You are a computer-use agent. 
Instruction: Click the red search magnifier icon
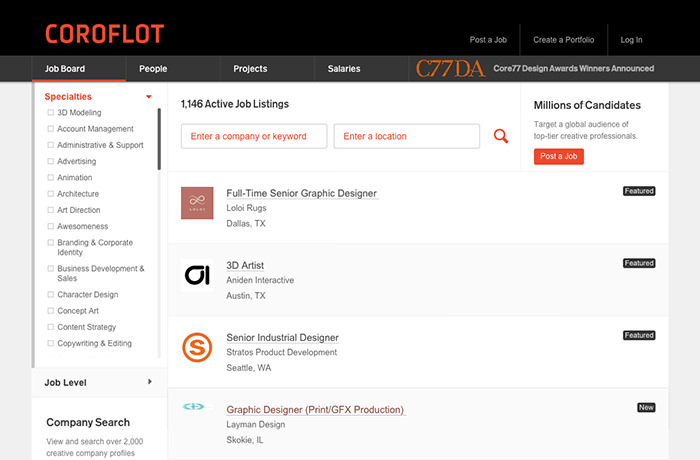coord(501,136)
